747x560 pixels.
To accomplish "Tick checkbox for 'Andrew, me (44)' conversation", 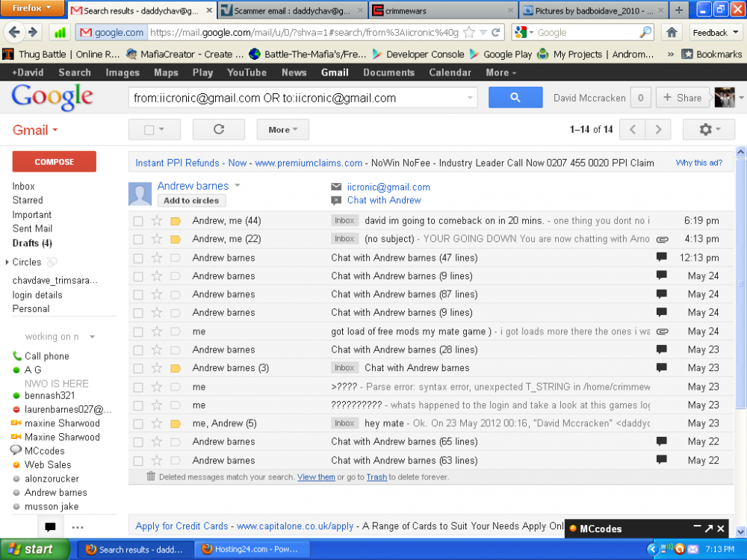I will click(x=138, y=221).
